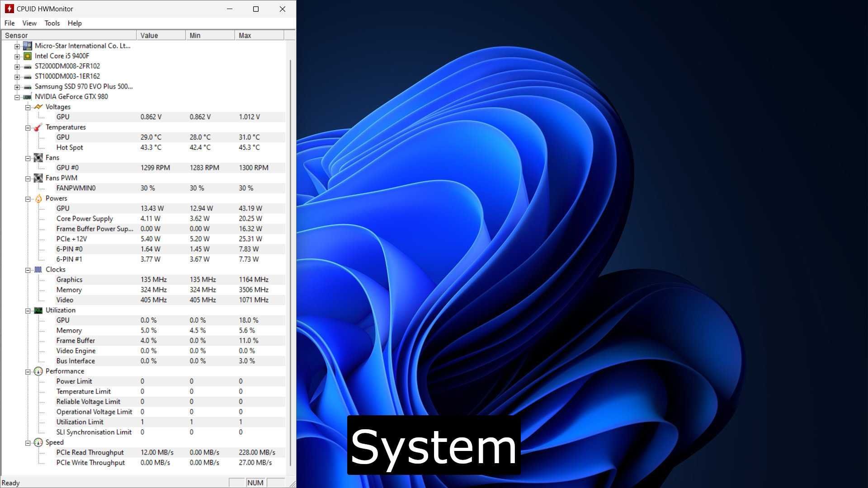868x488 pixels.
Task: Click the Tools menu item
Action: (x=51, y=23)
